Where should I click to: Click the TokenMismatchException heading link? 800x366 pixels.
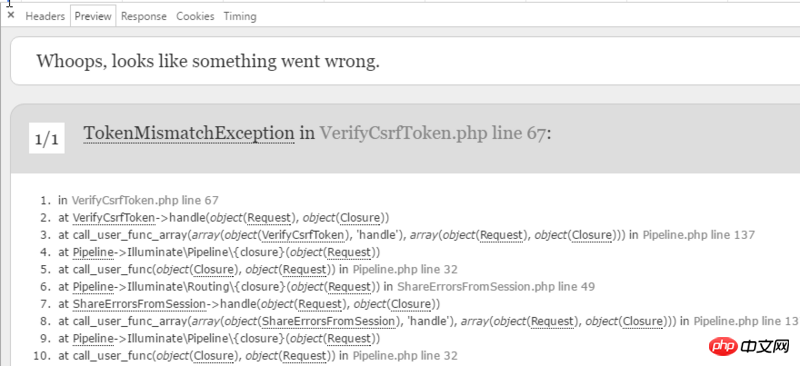(189, 133)
